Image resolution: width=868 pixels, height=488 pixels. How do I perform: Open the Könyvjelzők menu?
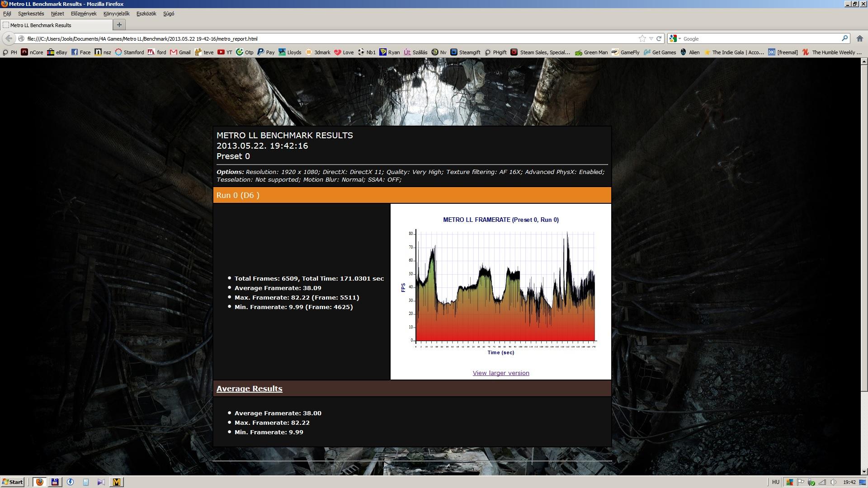[x=116, y=14]
